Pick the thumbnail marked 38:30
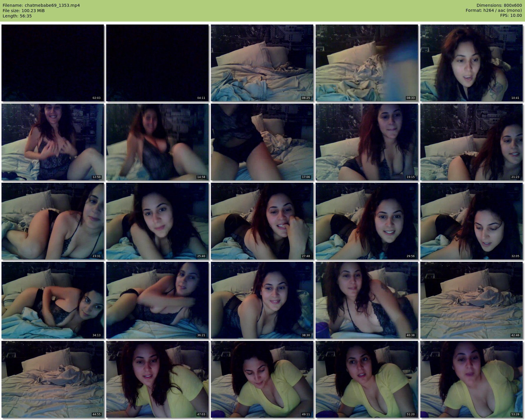The height and width of the screenshot is (420, 525). 262,300
